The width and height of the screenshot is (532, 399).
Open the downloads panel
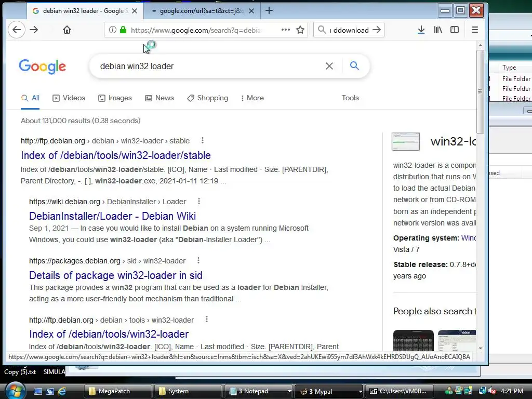(x=421, y=30)
